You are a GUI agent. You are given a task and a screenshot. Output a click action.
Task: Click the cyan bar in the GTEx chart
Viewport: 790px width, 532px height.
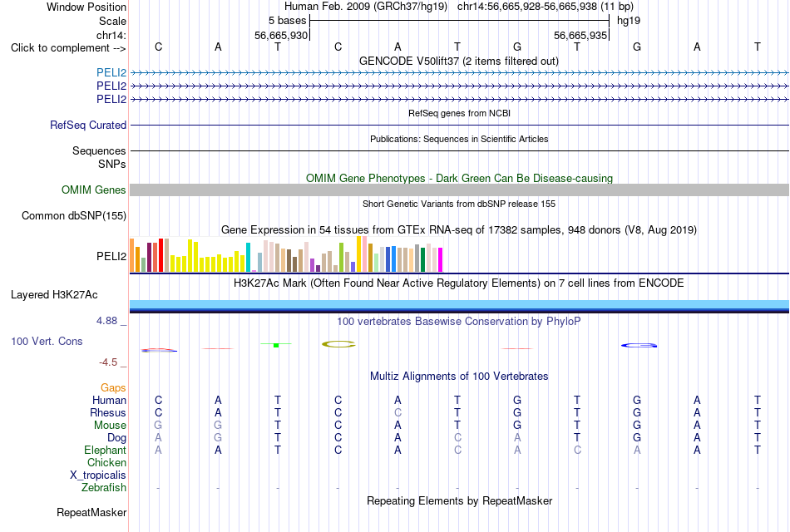point(248,258)
